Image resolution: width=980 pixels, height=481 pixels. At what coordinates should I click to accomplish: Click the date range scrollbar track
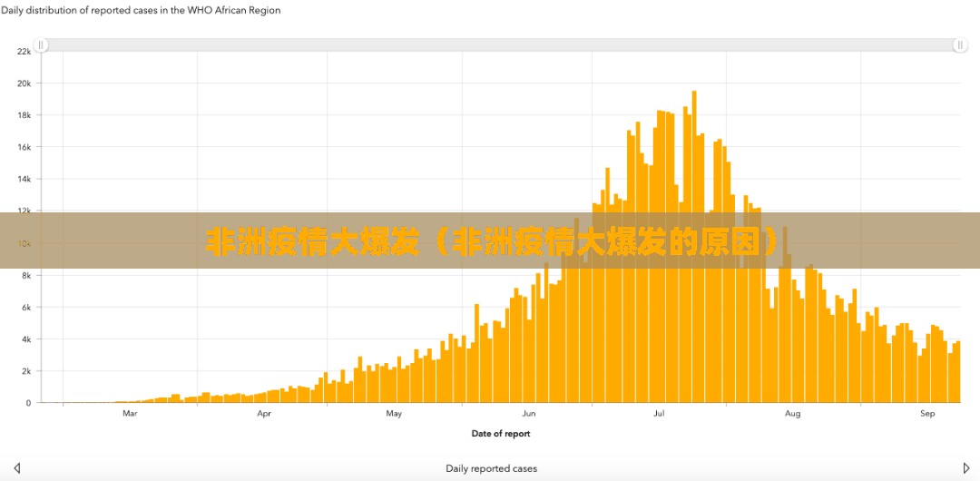point(499,45)
